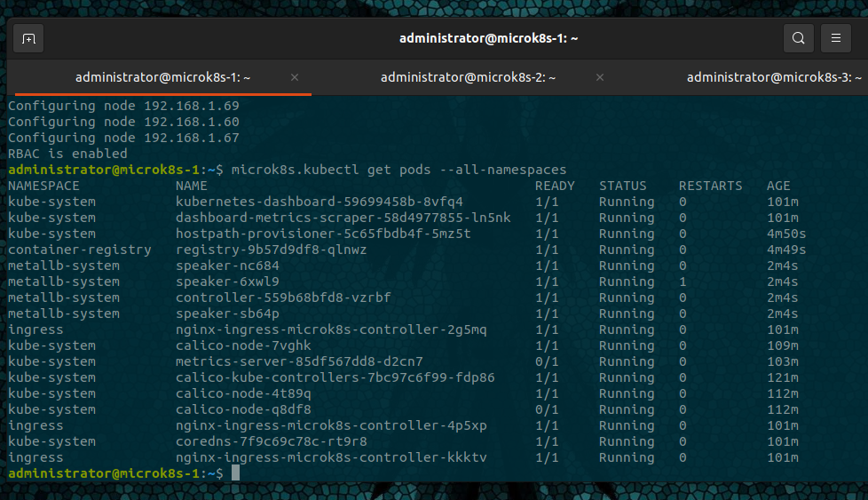Click the 103m age value

coord(782,362)
